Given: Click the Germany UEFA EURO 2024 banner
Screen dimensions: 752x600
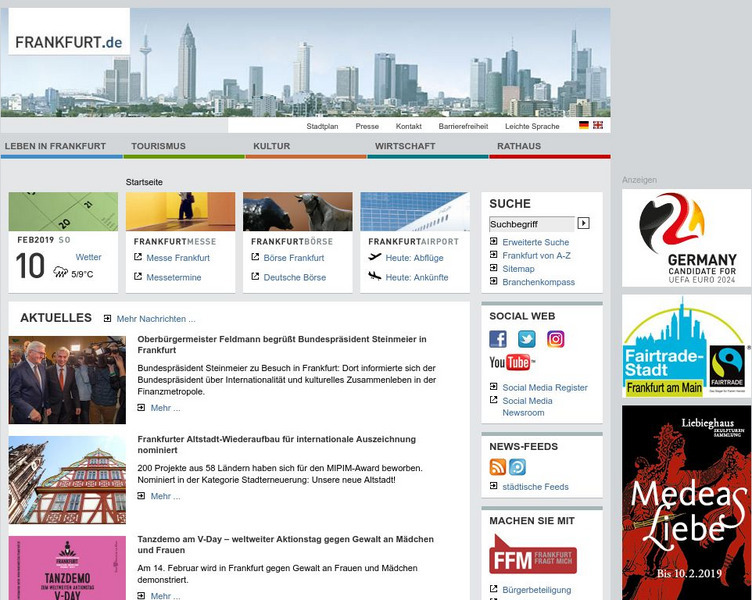Looking at the screenshot, I should tap(686, 238).
